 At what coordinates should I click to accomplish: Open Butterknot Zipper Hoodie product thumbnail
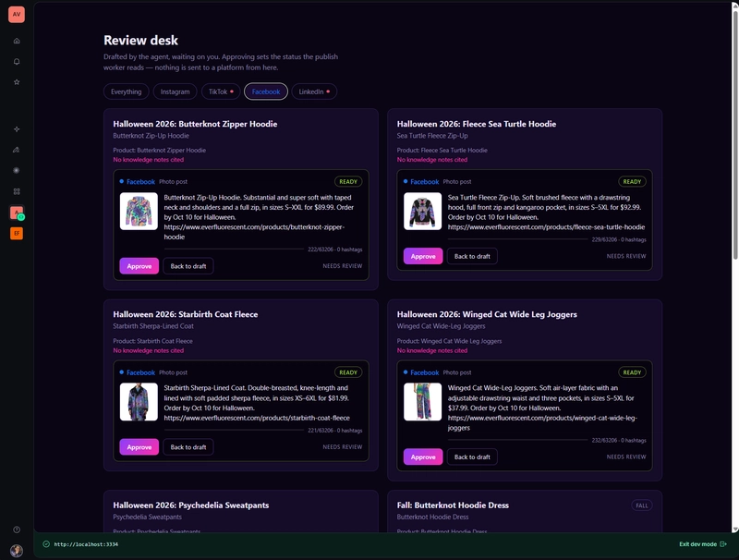[139, 212]
